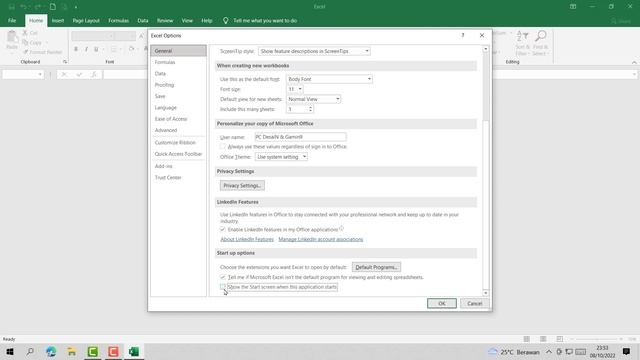Switch to Page Layout view in status bar

click(543, 339)
